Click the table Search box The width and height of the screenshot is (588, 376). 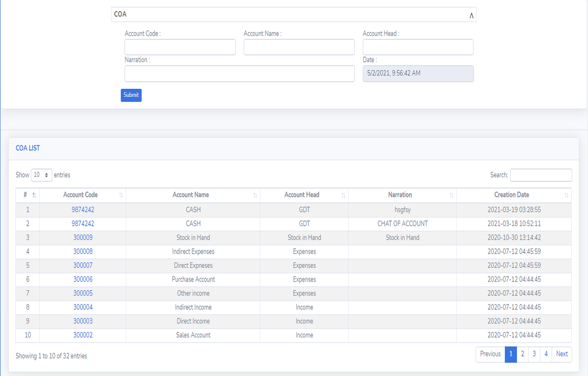pos(541,175)
